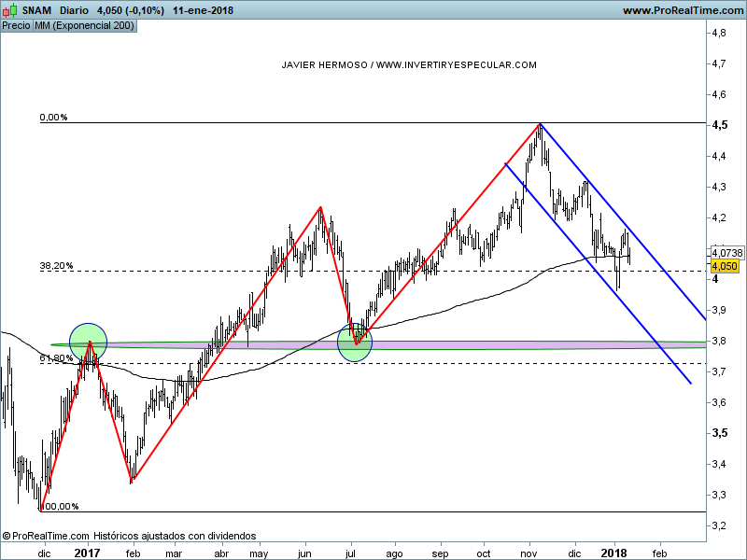The width and height of the screenshot is (747, 560).
Task: Click the 61,80% Fibonacci level label
Action: (56, 358)
